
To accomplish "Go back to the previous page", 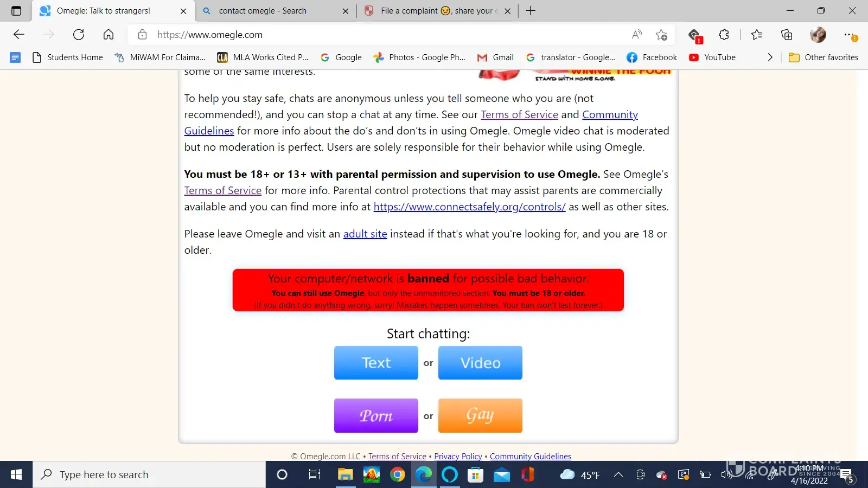I will tap(19, 35).
